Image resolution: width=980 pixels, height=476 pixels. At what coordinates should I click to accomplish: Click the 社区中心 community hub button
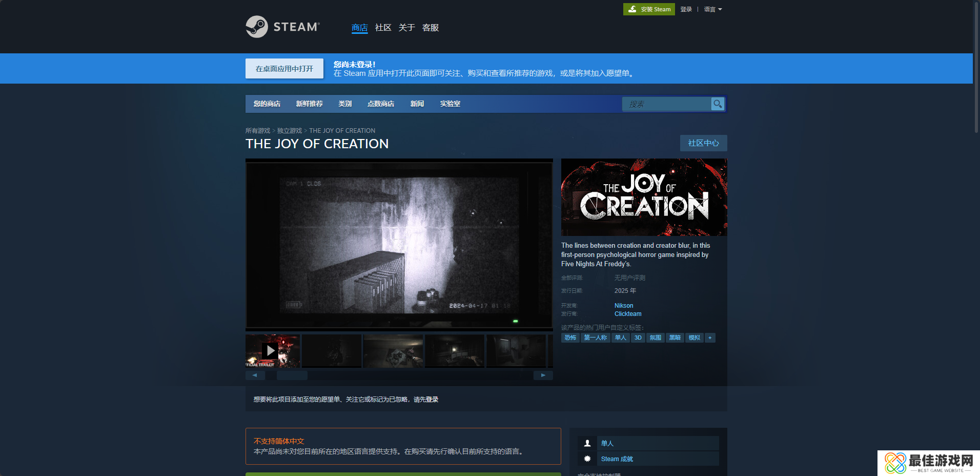pos(703,143)
